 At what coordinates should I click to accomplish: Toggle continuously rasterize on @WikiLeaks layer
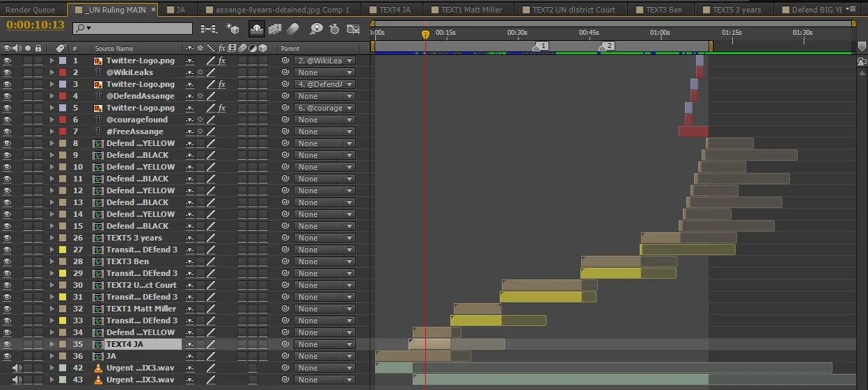click(200, 72)
